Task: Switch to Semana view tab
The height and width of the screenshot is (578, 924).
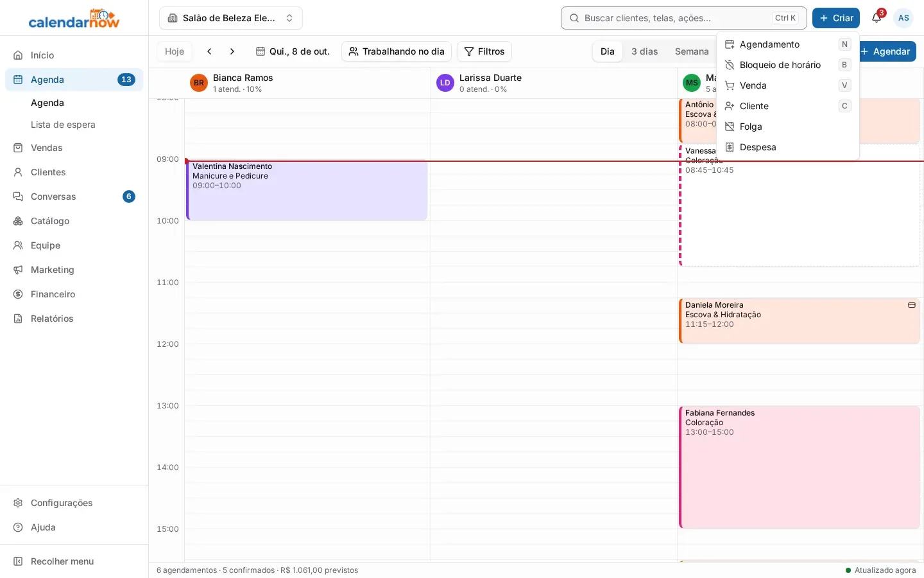Action: [x=692, y=51]
